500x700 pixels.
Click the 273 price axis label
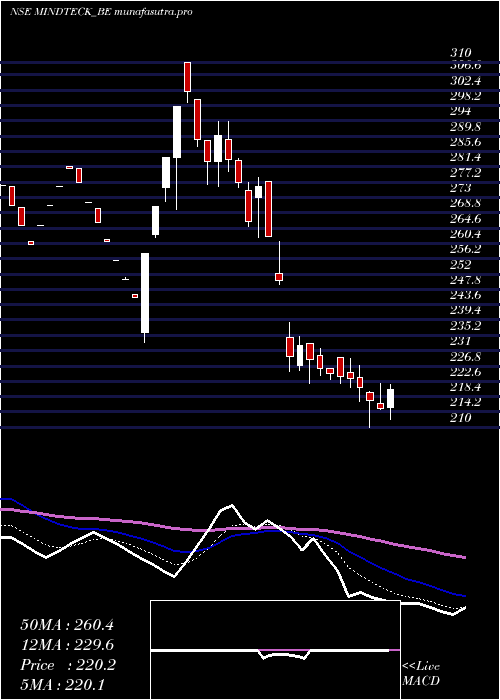461,188
